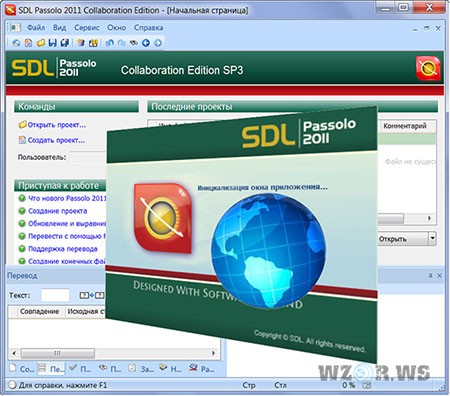Click the blue floppy save toolbar icon
The width and height of the screenshot is (450, 396).
tap(52, 43)
